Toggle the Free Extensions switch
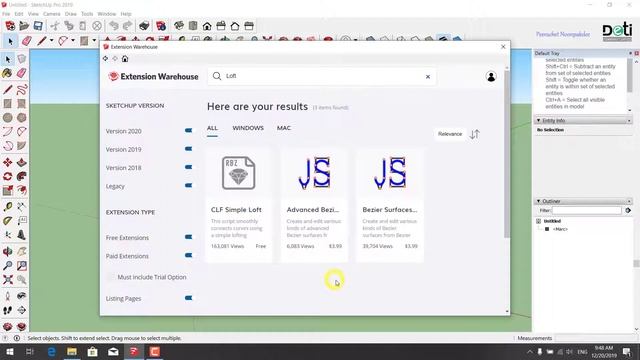Viewport: 640px width, 360px height. pyautogui.click(x=188, y=237)
